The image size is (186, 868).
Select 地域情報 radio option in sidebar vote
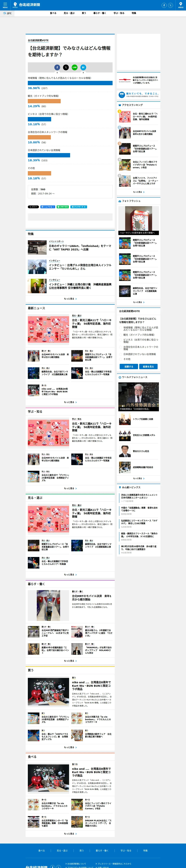click(121, 328)
